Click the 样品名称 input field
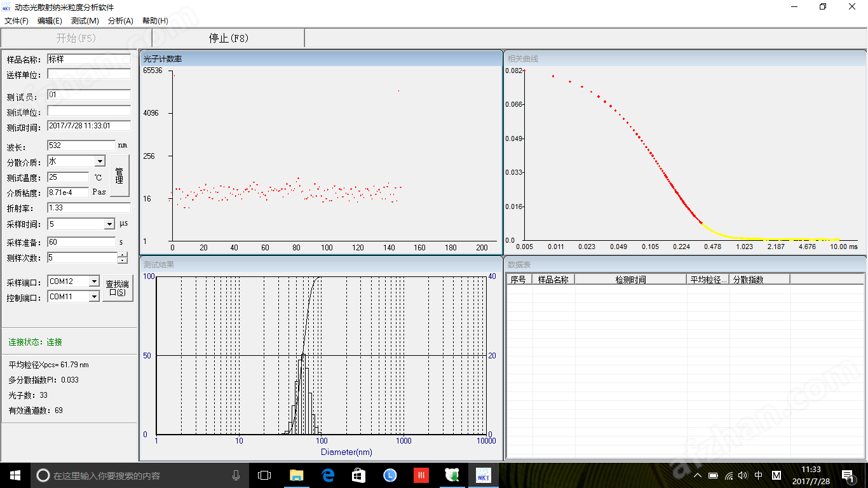The image size is (868, 488). click(88, 59)
